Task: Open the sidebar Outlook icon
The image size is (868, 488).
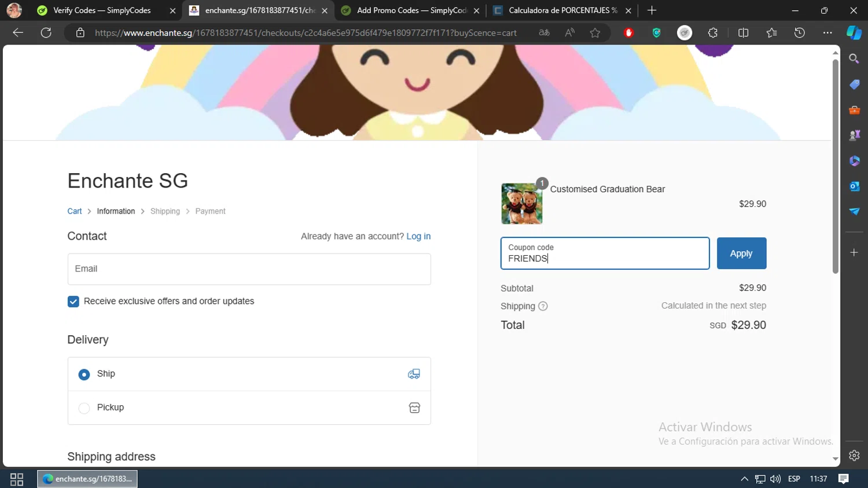Action: [854, 186]
